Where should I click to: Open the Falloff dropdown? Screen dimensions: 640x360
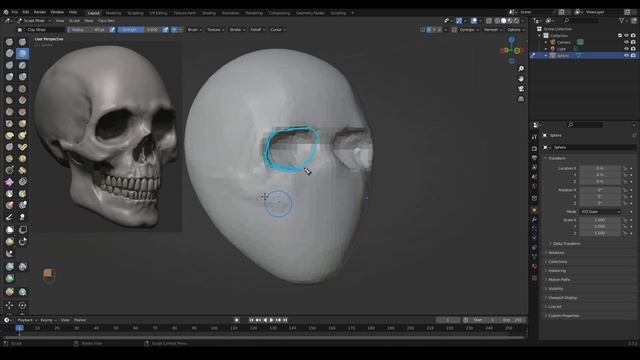tap(258, 30)
